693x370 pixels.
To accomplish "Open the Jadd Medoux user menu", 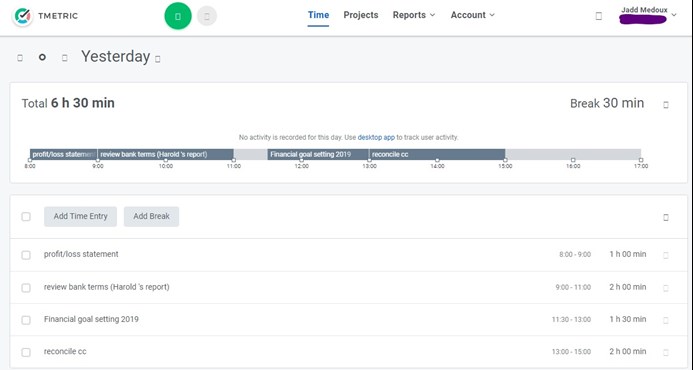I will pos(648,15).
